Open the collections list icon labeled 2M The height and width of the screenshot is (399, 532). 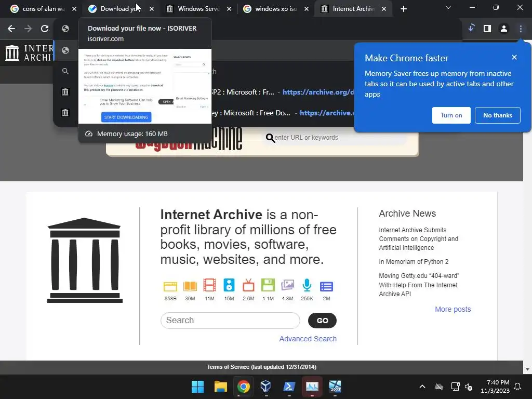coord(326,287)
